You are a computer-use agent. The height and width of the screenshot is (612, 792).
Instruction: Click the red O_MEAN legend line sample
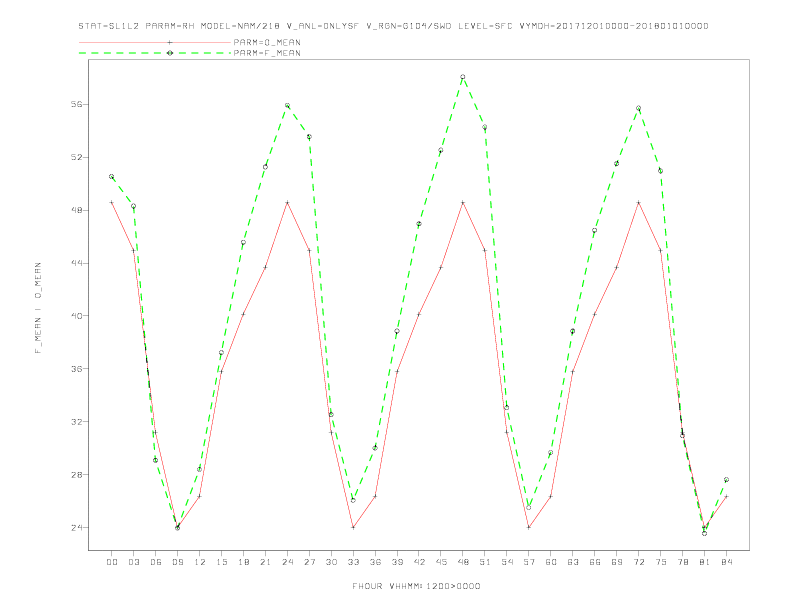point(155,42)
